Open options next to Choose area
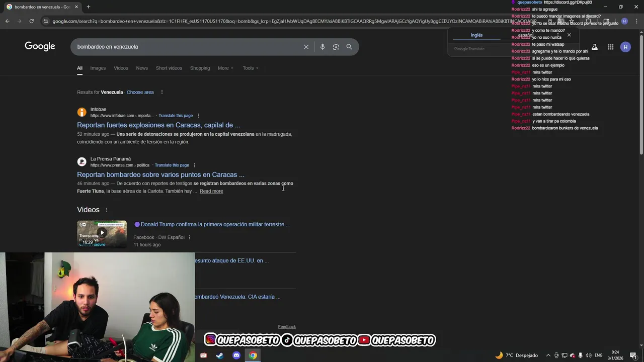 point(162,92)
